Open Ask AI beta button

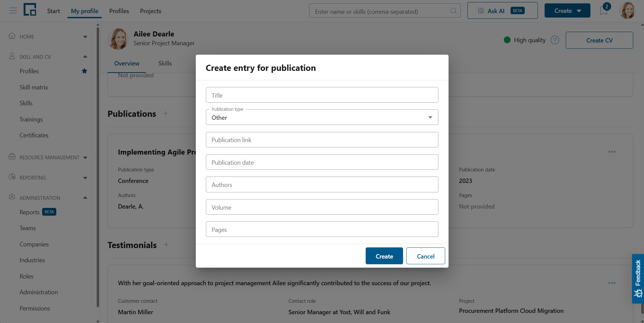(502, 11)
